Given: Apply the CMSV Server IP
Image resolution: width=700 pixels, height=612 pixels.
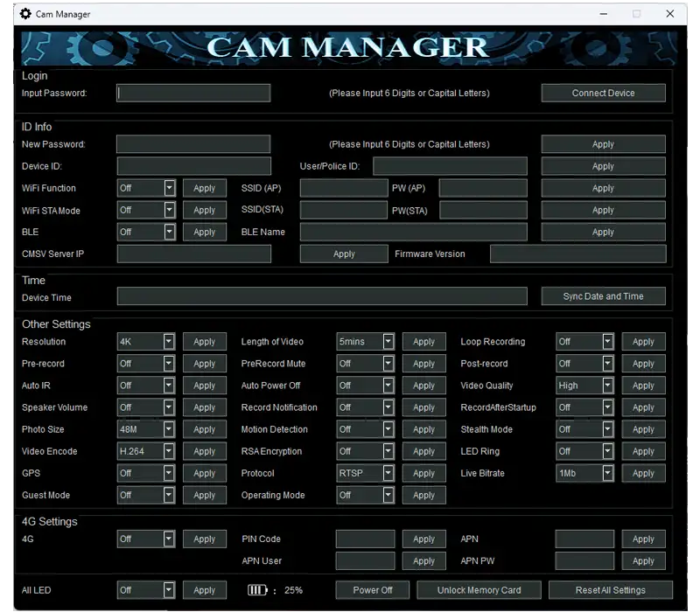Looking at the screenshot, I should (344, 254).
